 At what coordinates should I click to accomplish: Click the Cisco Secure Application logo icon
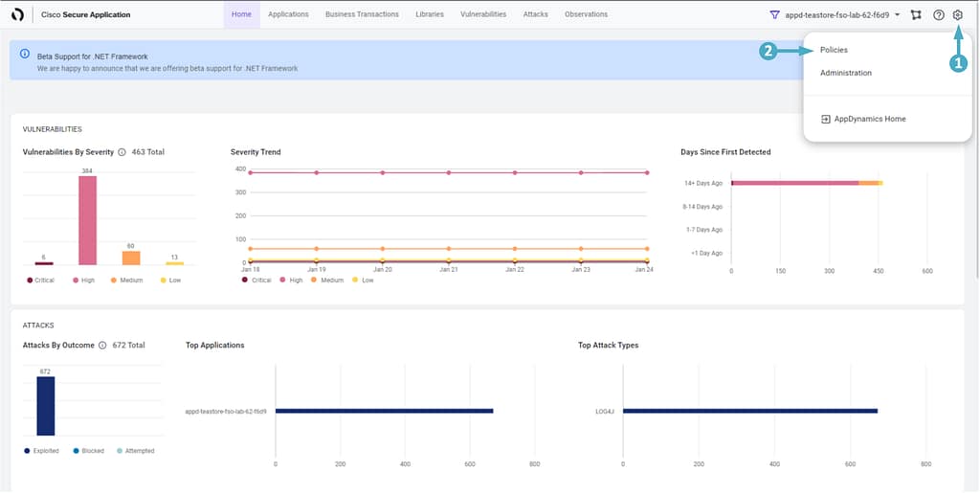(x=17, y=15)
